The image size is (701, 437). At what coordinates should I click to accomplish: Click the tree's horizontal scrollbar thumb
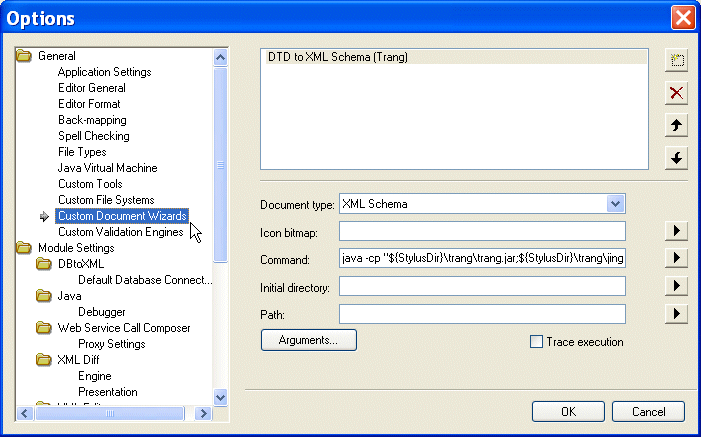click(108, 413)
